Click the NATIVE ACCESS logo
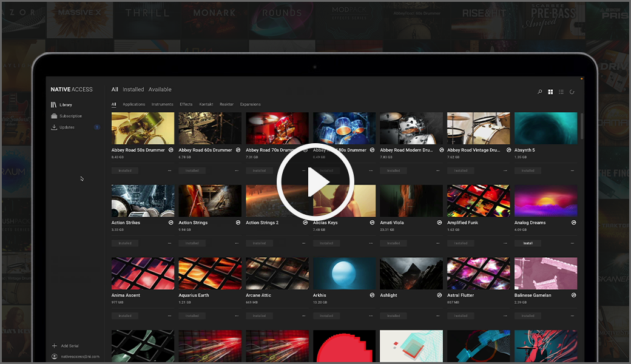This screenshot has width=631, height=364. 72,89
